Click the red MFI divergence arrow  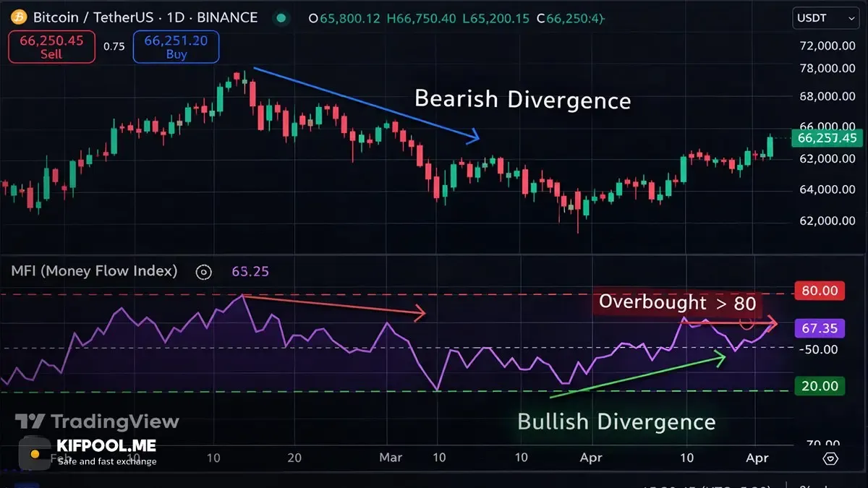point(335,307)
